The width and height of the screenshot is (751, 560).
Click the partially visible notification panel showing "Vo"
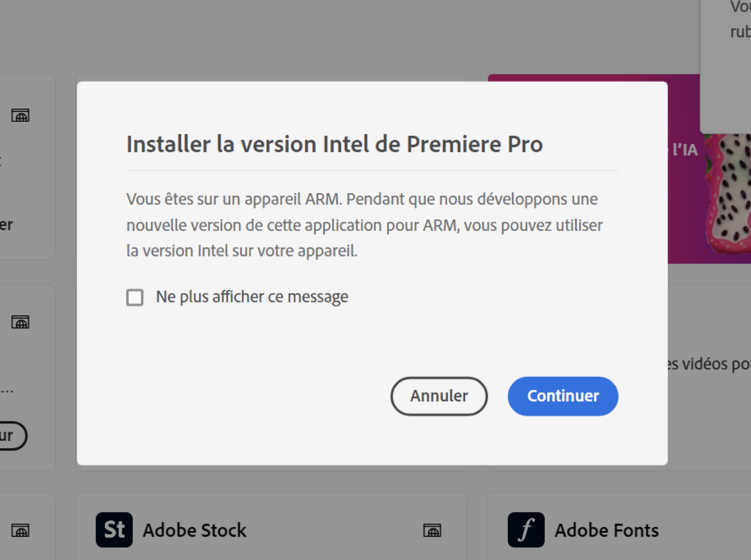click(725, 66)
